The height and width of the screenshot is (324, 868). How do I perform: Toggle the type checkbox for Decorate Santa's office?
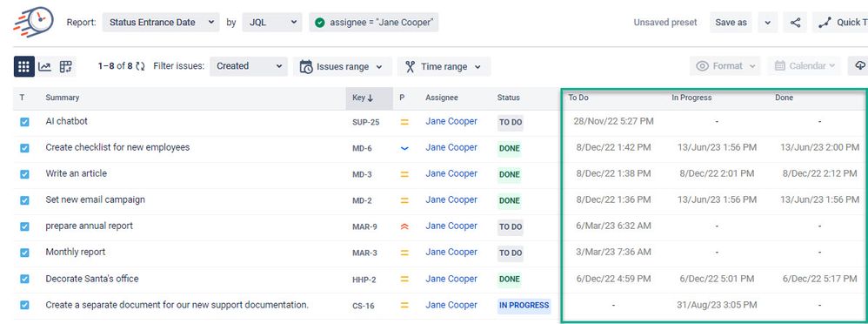[24, 279]
